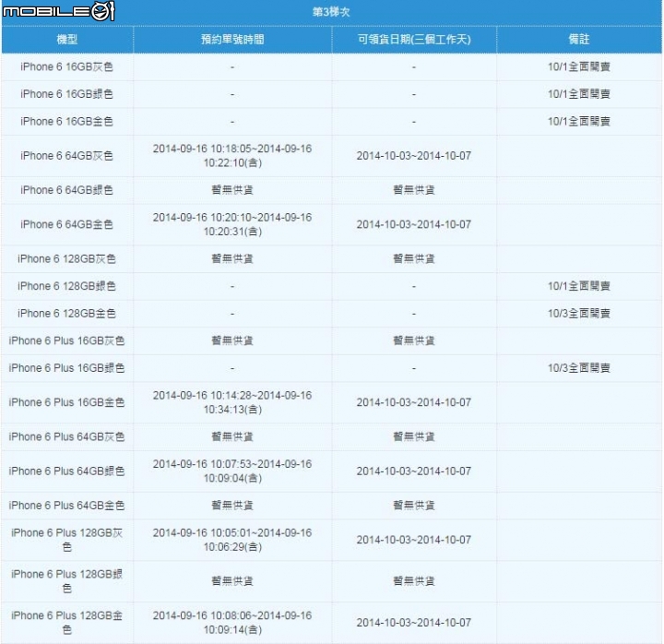The height and width of the screenshot is (644, 664).
Task: Select the iPhone 6 Plus 16GB金色 model cell
Action: coord(67,402)
